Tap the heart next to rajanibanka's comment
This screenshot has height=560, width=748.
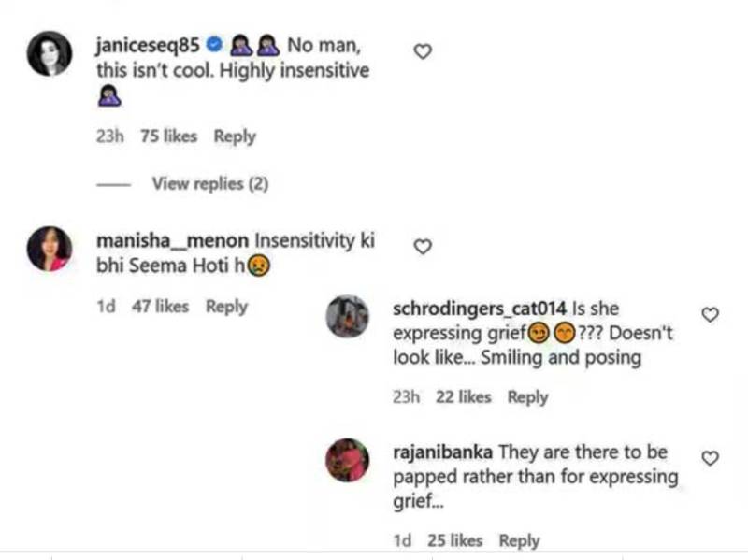click(711, 458)
